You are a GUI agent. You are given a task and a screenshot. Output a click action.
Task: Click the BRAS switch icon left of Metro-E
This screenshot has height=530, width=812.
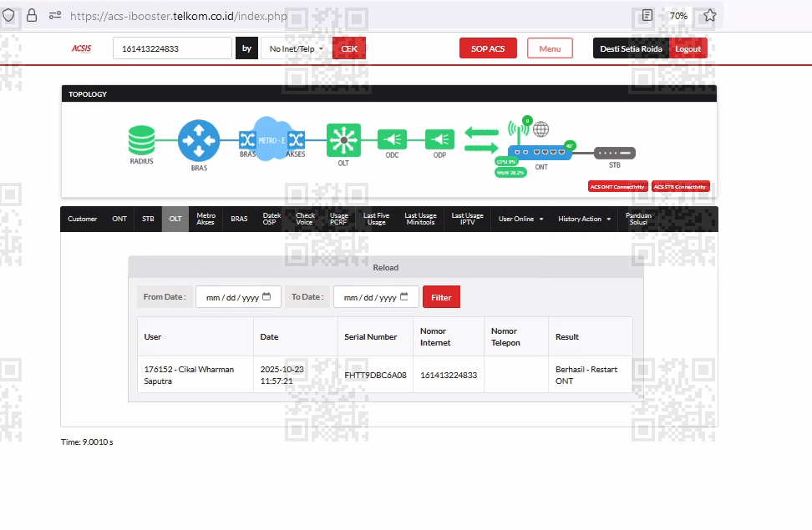pyautogui.click(x=247, y=139)
